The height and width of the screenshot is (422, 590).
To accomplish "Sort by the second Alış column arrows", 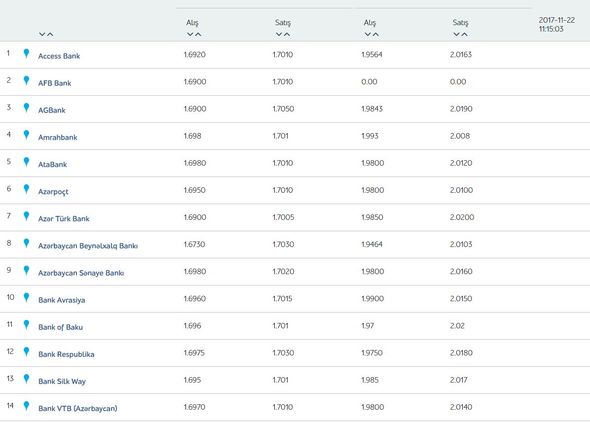I will [x=372, y=34].
